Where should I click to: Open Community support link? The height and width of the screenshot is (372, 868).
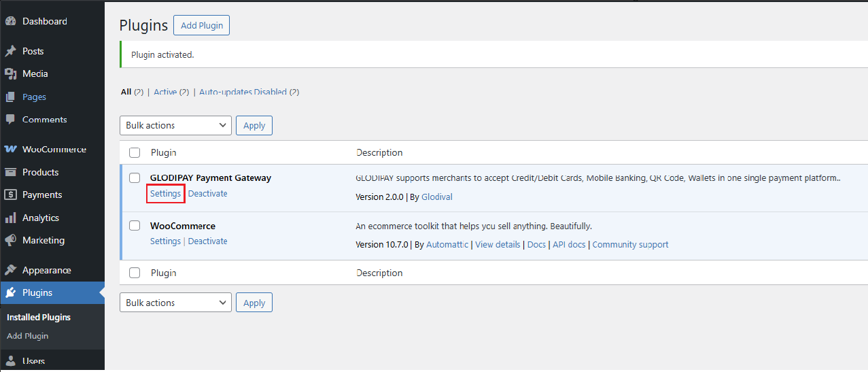coord(630,245)
